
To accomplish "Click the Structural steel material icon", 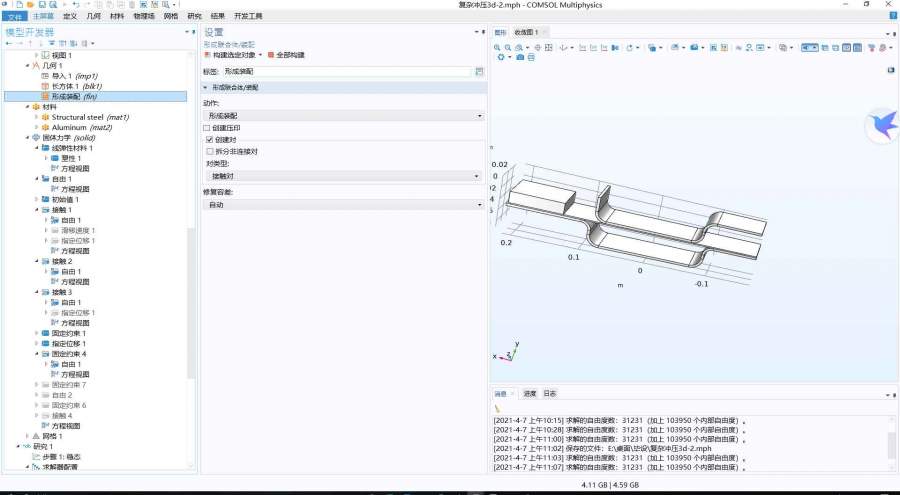I will pyautogui.click(x=44, y=117).
